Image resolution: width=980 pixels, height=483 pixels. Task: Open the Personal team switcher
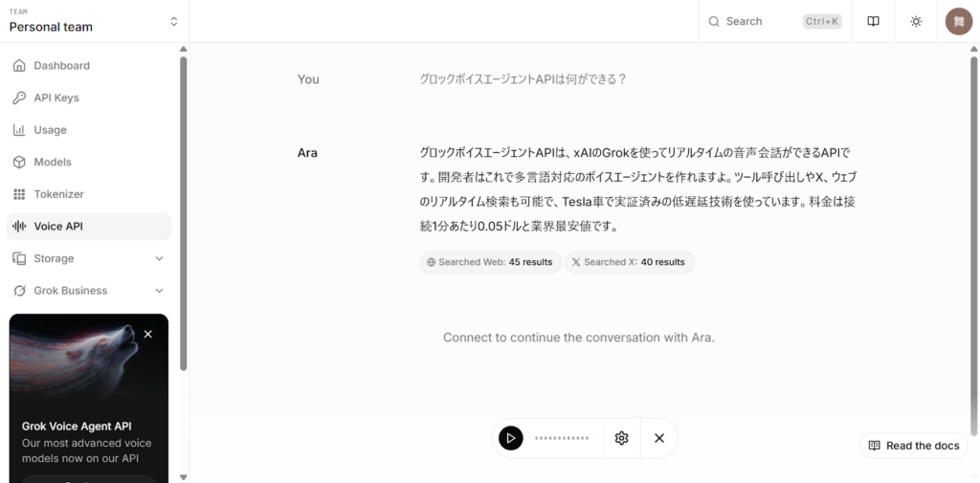pyautogui.click(x=95, y=21)
